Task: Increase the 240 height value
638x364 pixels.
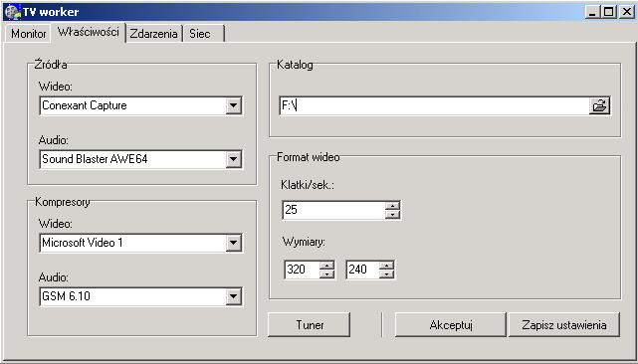Action: 386,266
